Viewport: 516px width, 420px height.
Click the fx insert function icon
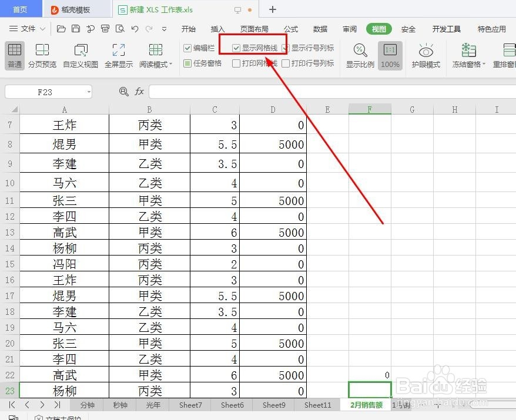pos(139,91)
